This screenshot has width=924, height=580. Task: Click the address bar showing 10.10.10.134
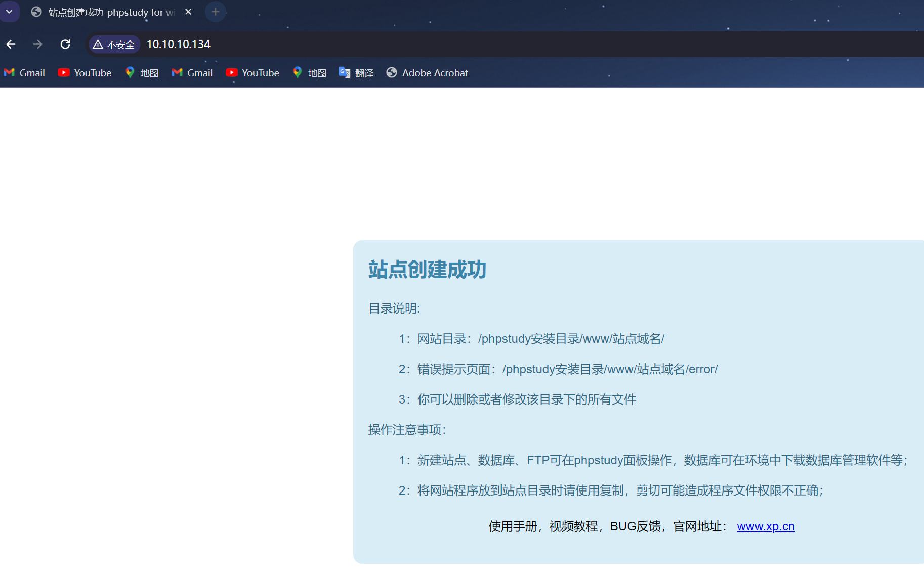pyautogui.click(x=354, y=44)
